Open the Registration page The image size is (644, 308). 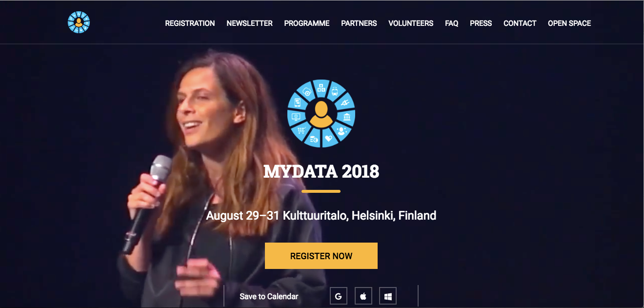tap(190, 23)
